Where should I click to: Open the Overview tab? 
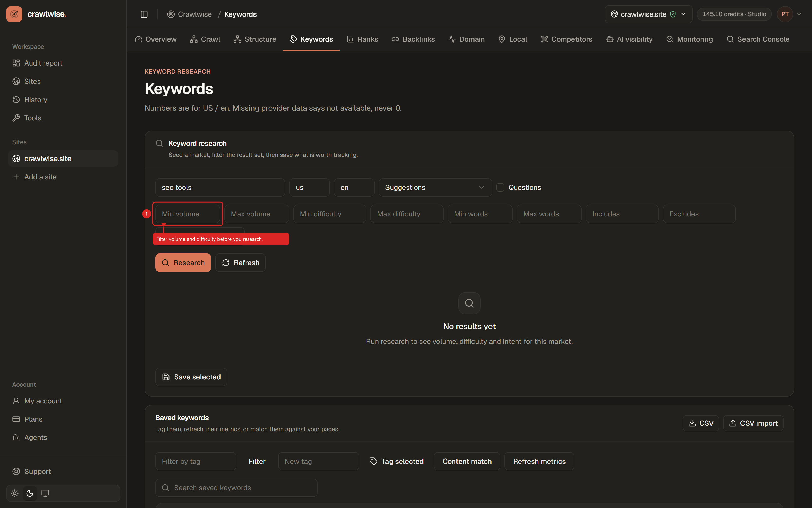156,39
